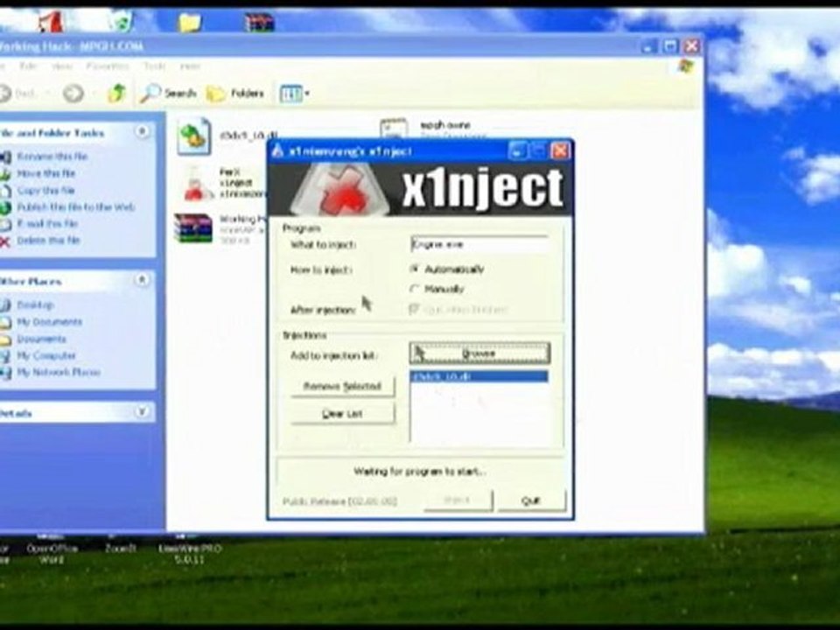Open the View menu in Explorer
This screenshot has height=630, width=840.
click(62, 66)
